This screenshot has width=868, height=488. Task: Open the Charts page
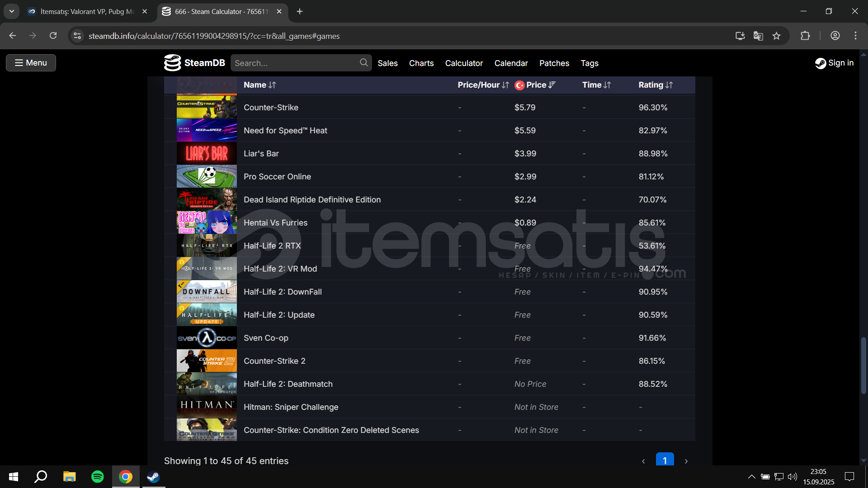421,63
